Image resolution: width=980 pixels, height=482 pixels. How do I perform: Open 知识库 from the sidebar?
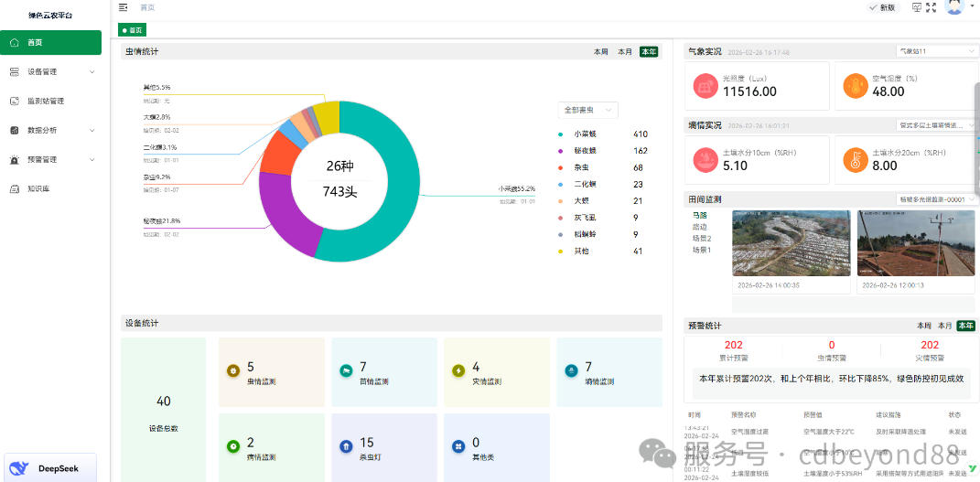(x=38, y=188)
